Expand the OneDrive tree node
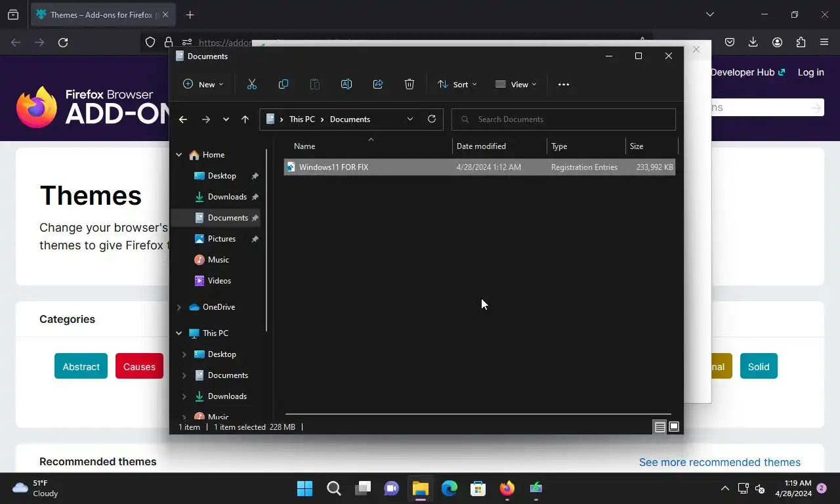The width and height of the screenshot is (840, 504). 178,307
